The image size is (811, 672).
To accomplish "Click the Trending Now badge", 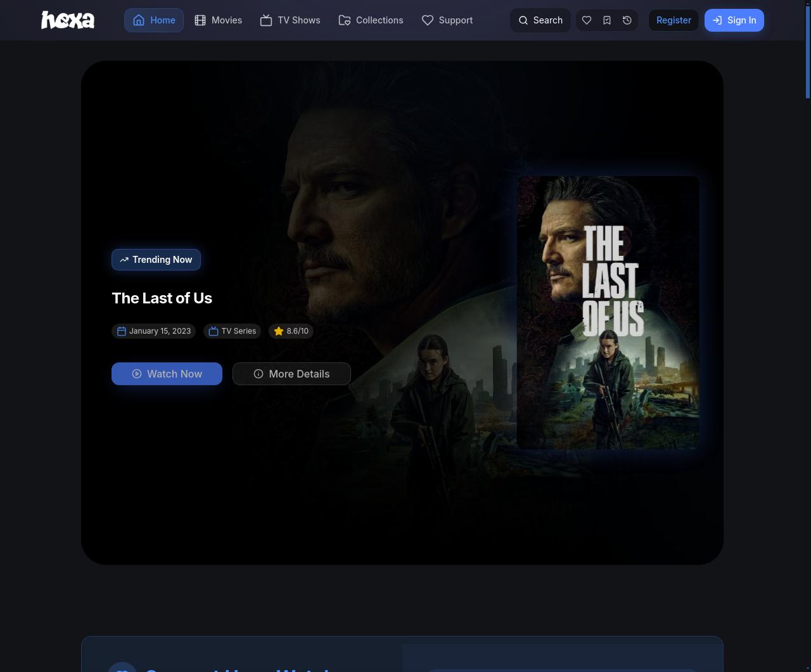I will 156,260.
